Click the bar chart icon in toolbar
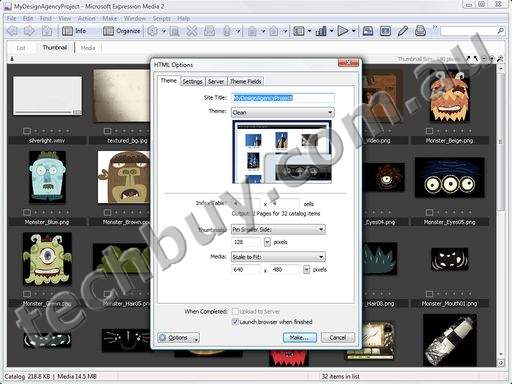The image size is (512, 384). (321, 31)
